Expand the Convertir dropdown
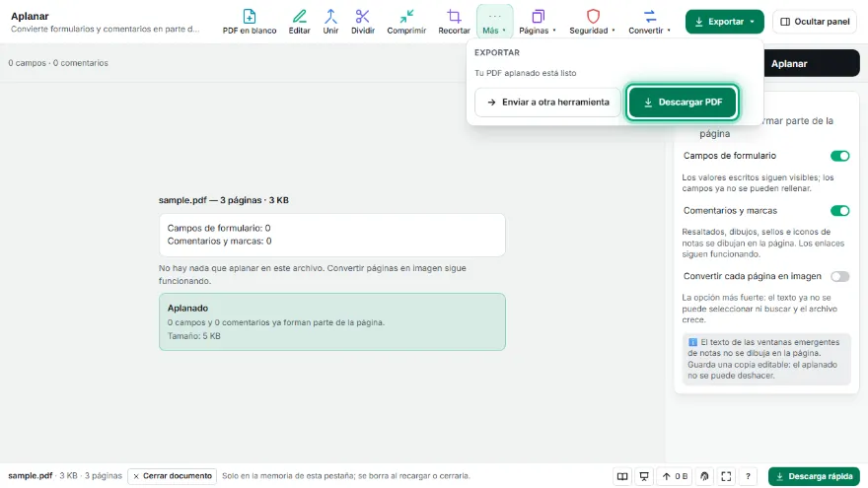The width and height of the screenshot is (868, 488). [649, 22]
